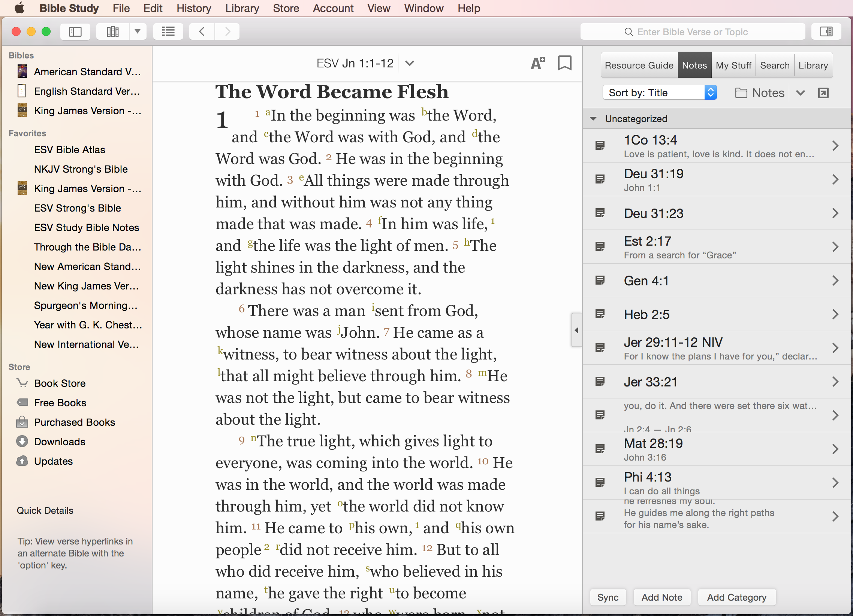Viewport: 853px width, 616px height.
Task: Toggle the right resource panel button
Action: (x=826, y=31)
